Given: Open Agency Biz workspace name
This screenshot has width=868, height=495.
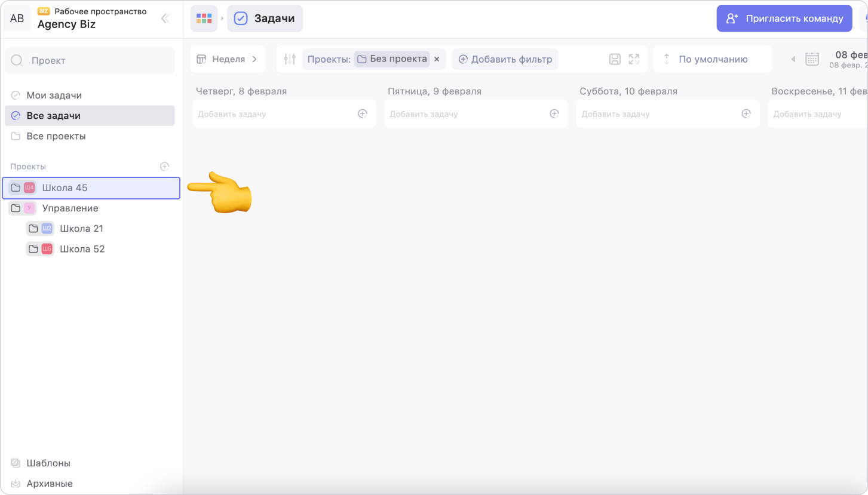Looking at the screenshot, I should tap(66, 24).
